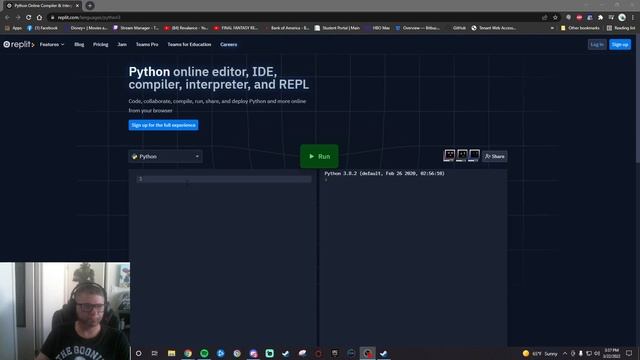This screenshot has height=360, width=640.
Task: Click the taskbar clock and date
Action: click(x=611, y=353)
